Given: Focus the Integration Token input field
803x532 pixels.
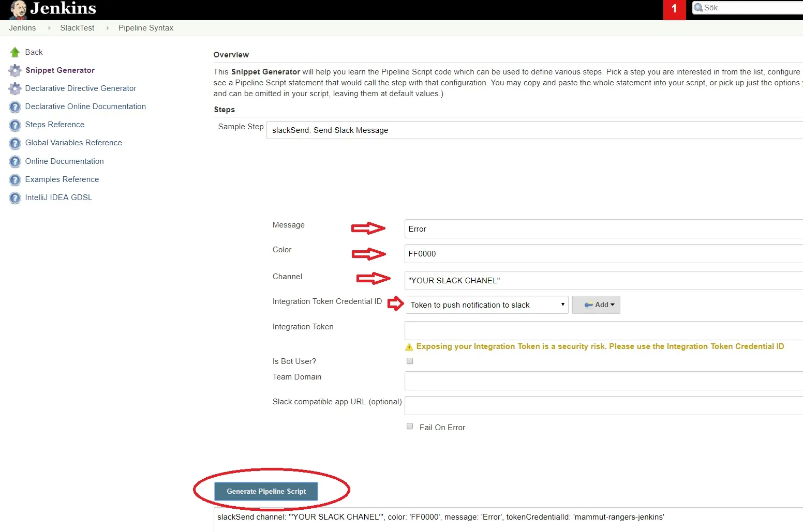Looking at the screenshot, I should 604,331.
